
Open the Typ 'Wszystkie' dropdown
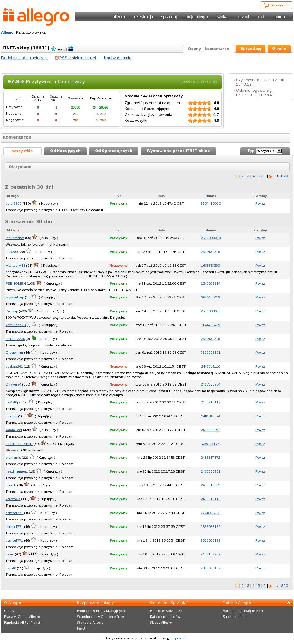(x=269, y=151)
